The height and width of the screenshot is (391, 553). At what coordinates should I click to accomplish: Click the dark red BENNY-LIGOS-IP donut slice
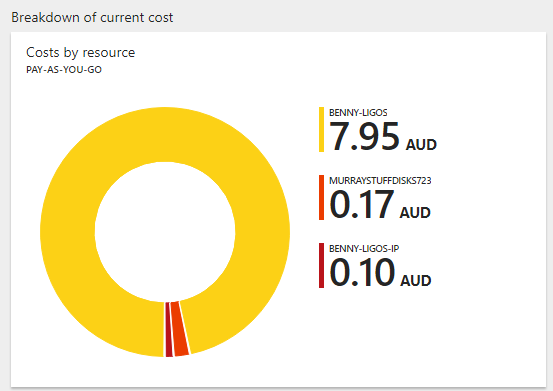pyautogui.click(x=169, y=329)
